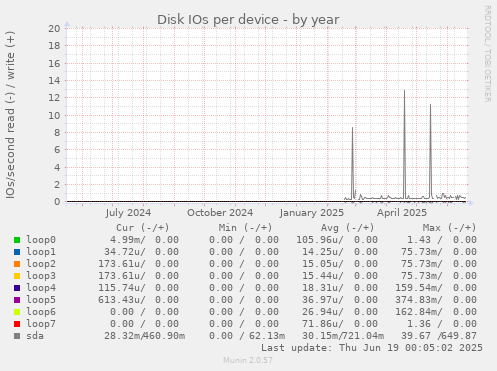Click the yellow loop3 legend color swatch
Image resolution: width=497 pixels, height=371 pixels.
pyautogui.click(x=17, y=276)
